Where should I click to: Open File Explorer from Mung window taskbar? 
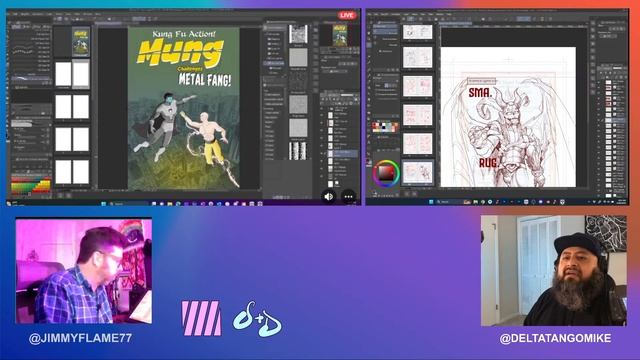tap(170, 203)
